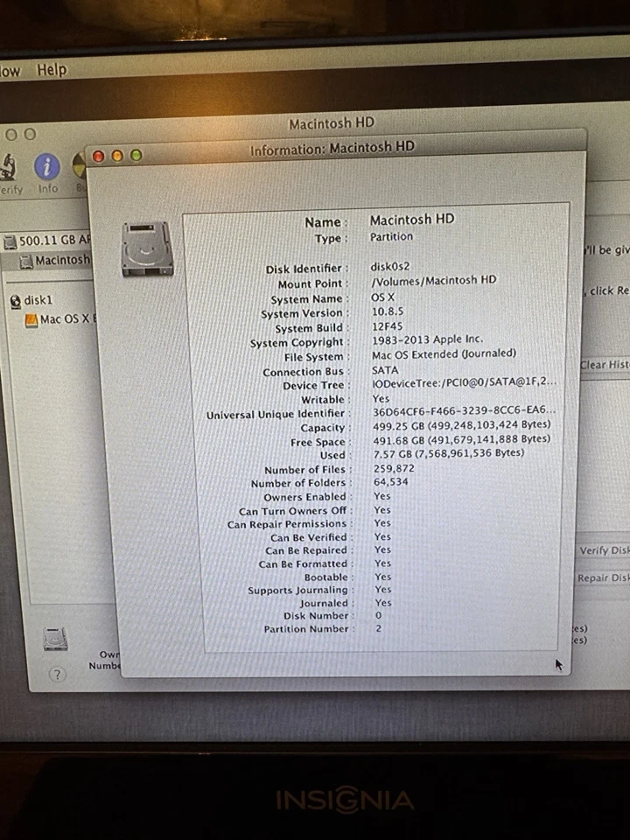Click the system build value 12F45

point(388,326)
